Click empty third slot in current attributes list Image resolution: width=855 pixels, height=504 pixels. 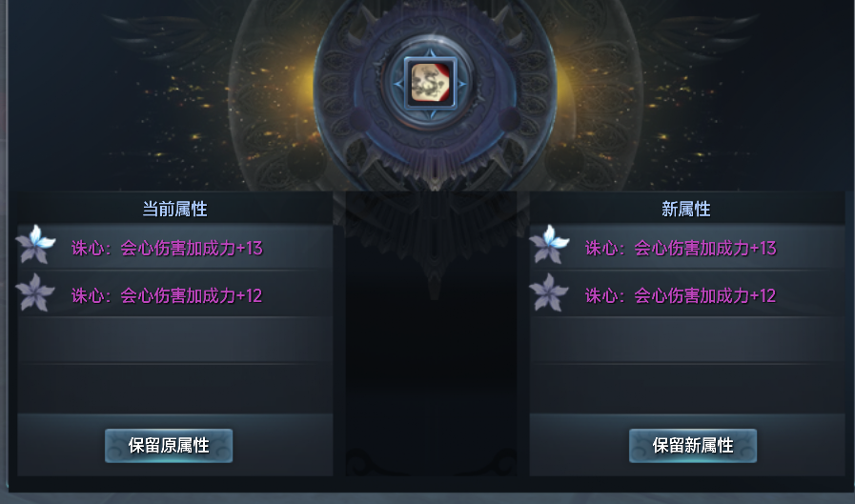coord(175,340)
